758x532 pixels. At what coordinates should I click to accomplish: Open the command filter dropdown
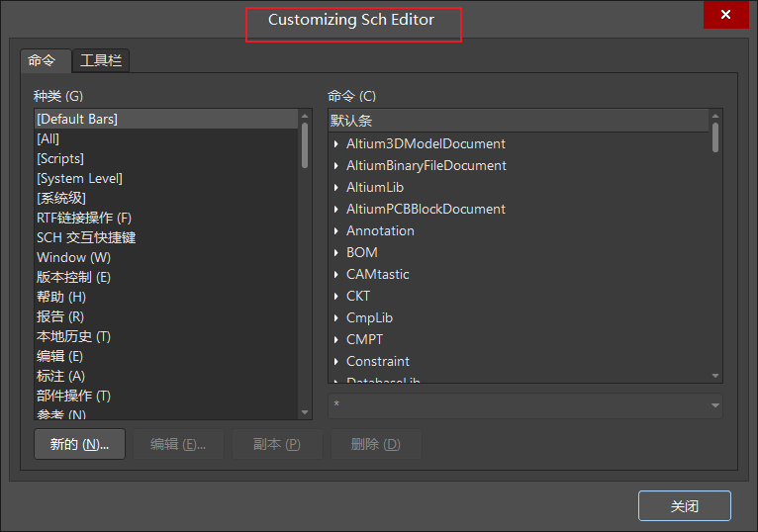click(x=715, y=405)
